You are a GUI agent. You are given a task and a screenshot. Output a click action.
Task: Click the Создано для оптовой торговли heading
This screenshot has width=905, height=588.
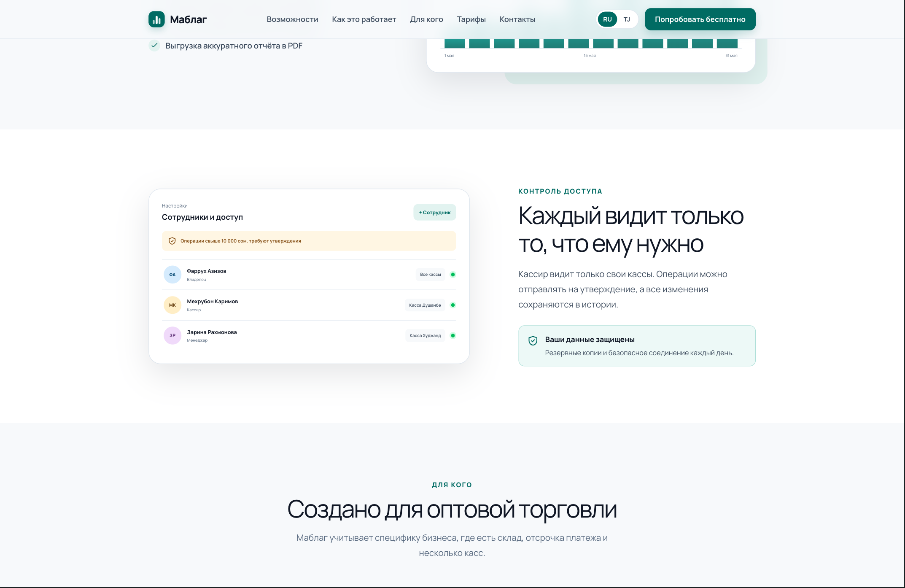pyautogui.click(x=452, y=509)
